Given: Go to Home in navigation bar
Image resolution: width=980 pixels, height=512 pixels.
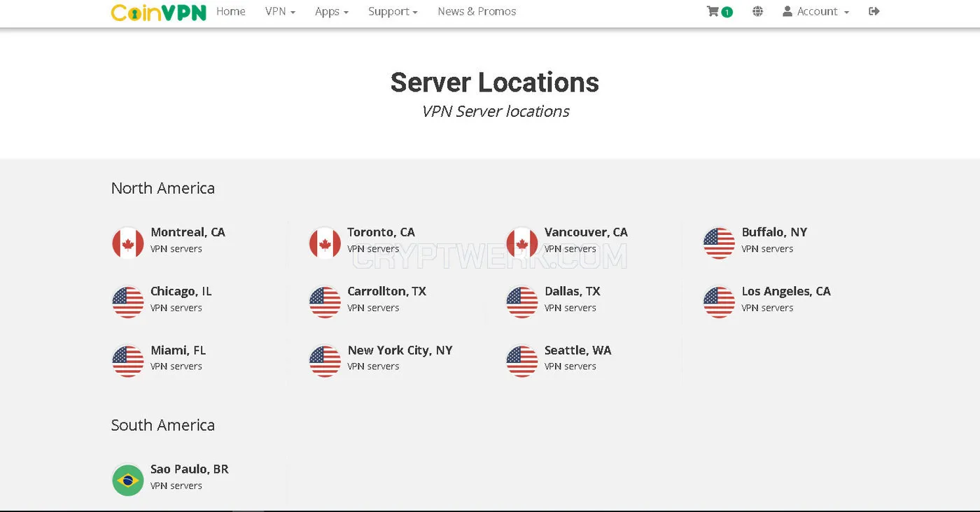Looking at the screenshot, I should [230, 11].
